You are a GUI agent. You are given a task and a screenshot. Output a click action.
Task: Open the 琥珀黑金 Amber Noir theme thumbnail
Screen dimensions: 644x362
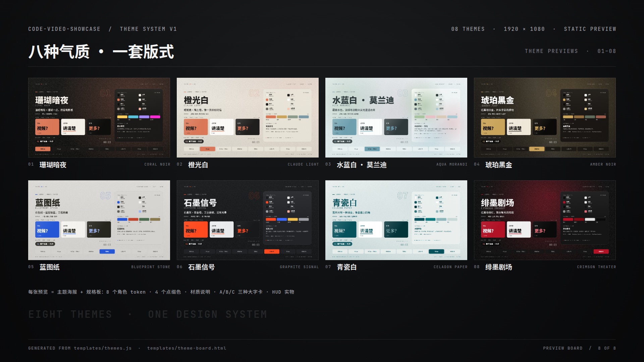(x=545, y=118)
